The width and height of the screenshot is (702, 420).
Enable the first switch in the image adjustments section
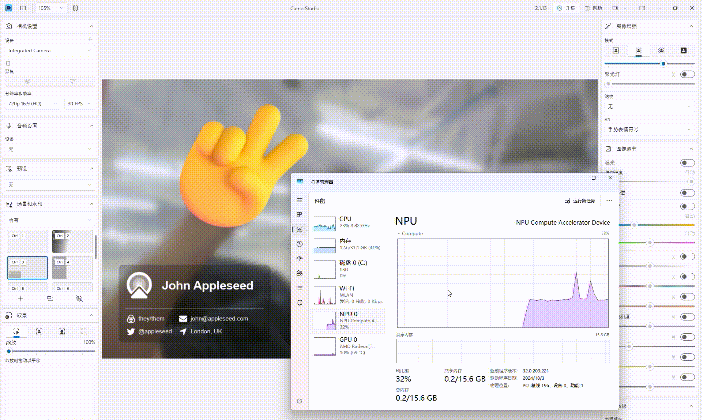coord(686,162)
